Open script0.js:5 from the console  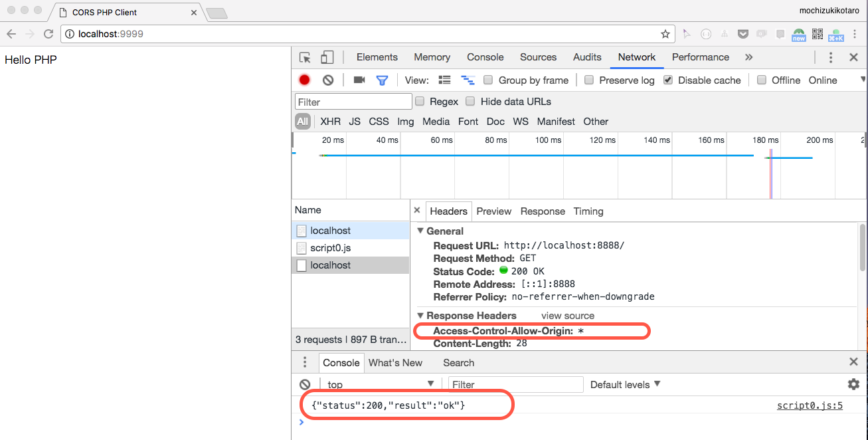click(809, 405)
